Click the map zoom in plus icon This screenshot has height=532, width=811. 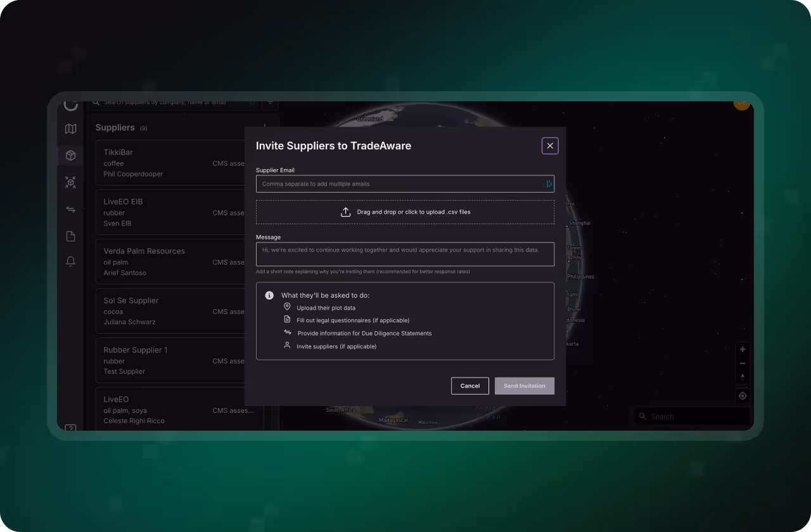(743, 350)
